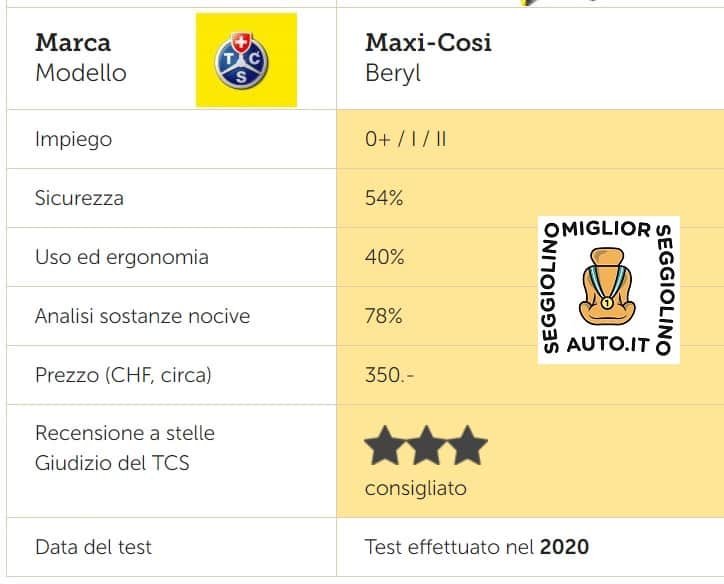Click the Modello header label
724x584 pixels.
[81, 73]
